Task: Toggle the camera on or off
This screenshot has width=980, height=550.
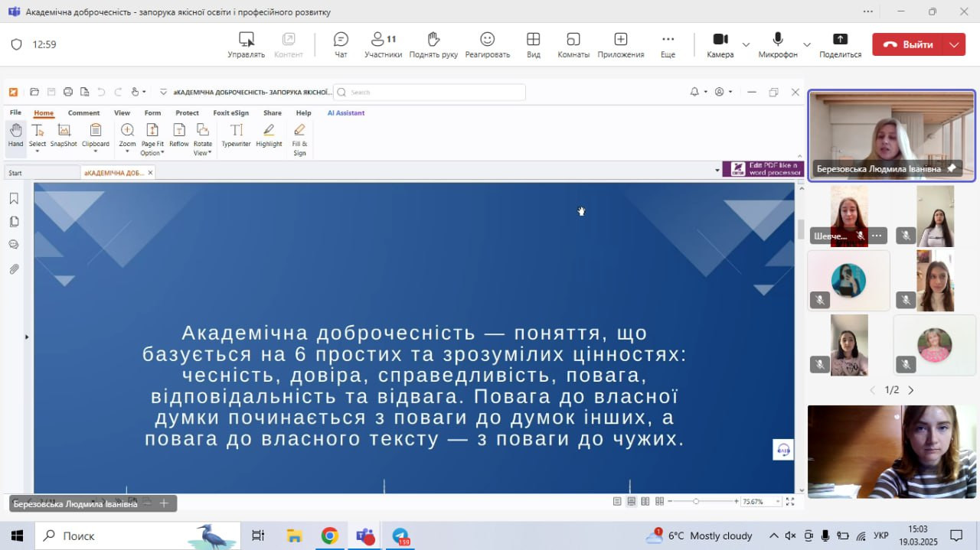Action: [720, 44]
